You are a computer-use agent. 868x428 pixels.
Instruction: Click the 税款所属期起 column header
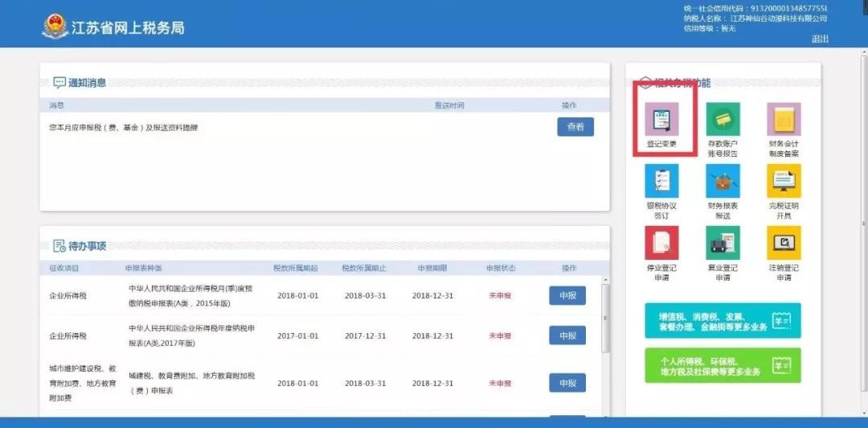(296, 269)
